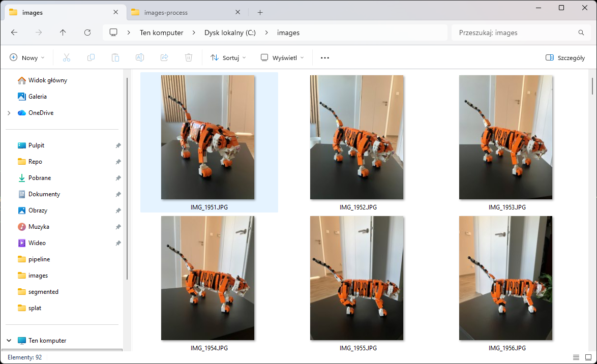
Task: Toggle the Szczegóły details pane
Action: click(565, 58)
